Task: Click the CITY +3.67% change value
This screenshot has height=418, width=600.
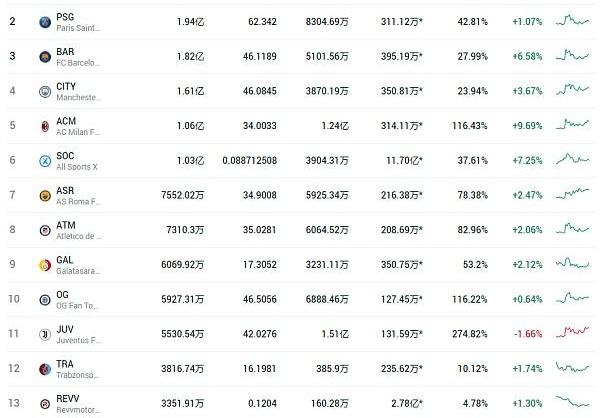Action: [526, 91]
